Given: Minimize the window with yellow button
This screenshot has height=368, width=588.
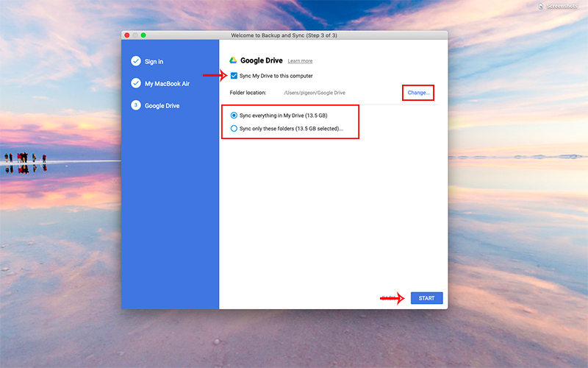Looking at the screenshot, I should 135,35.
